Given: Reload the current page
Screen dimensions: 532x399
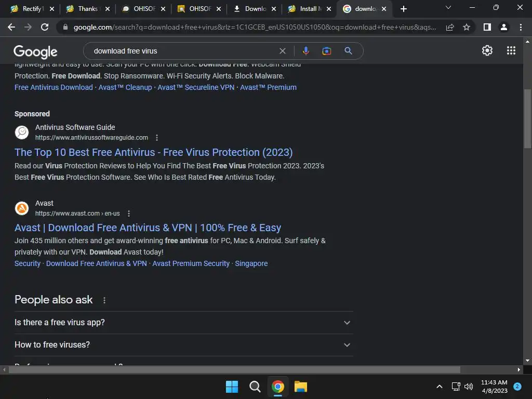Looking at the screenshot, I should click(45, 27).
